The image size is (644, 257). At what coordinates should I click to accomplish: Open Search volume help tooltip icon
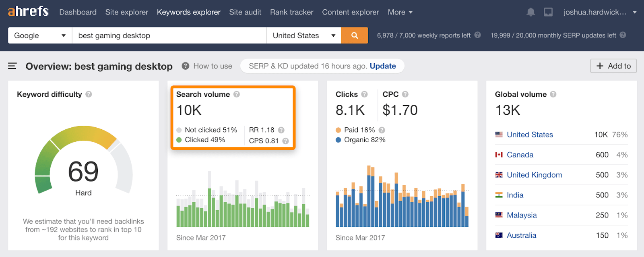[237, 94]
